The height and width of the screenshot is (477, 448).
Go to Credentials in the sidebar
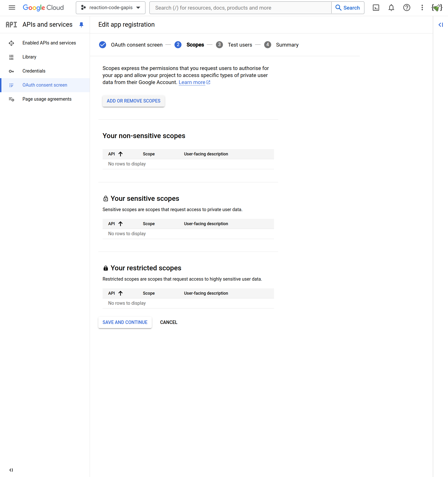pos(34,71)
